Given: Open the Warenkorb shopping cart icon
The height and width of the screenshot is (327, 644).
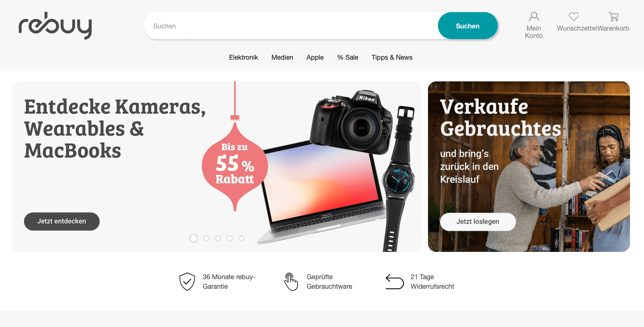Looking at the screenshot, I should pos(613,17).
